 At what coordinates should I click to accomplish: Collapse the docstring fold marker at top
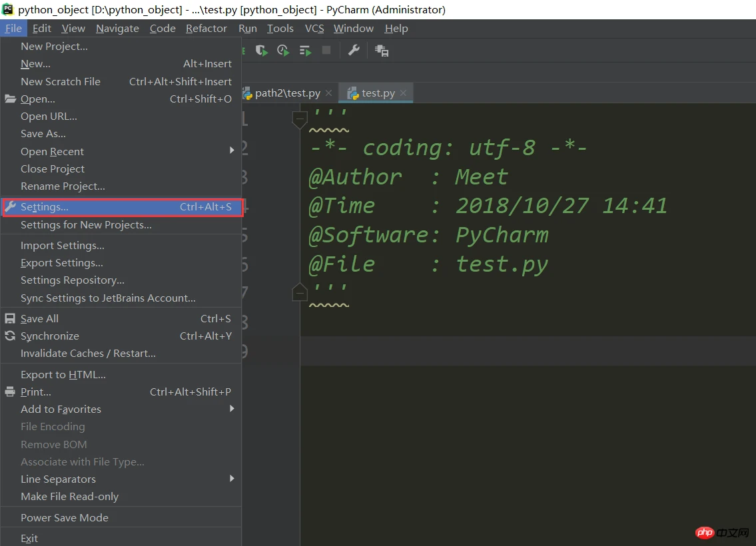(x=300, y=119)
